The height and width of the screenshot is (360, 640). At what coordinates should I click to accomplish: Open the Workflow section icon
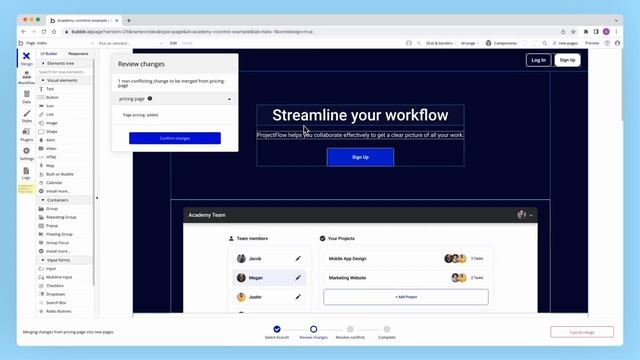click(27, 78)
